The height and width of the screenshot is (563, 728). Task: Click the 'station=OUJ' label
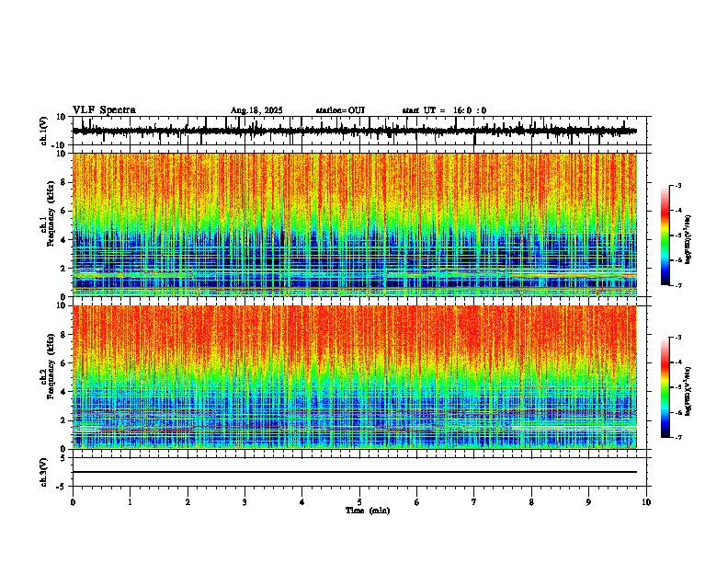tap(340, 110)
